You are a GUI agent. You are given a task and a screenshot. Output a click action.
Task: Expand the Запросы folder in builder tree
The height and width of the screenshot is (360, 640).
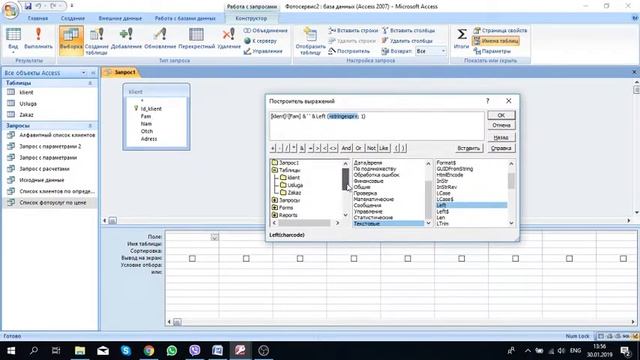275,200
